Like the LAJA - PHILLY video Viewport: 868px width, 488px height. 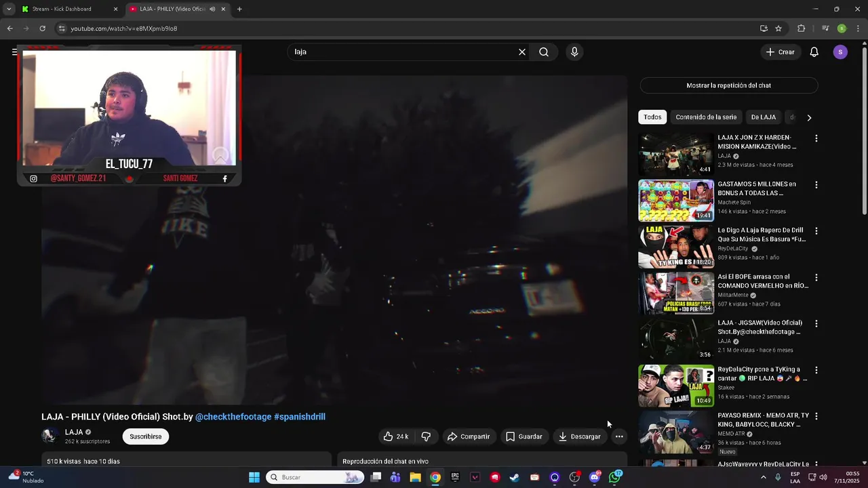point(396,436)
